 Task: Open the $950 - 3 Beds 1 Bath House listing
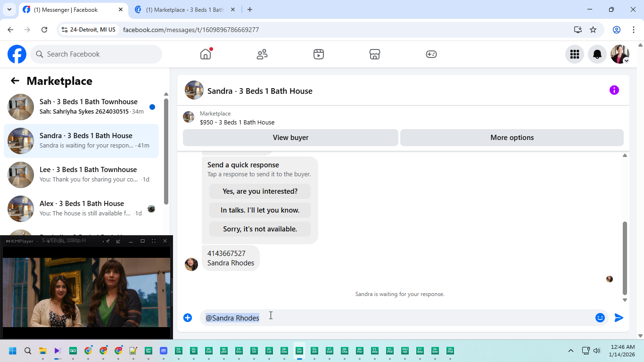[237, 122]
